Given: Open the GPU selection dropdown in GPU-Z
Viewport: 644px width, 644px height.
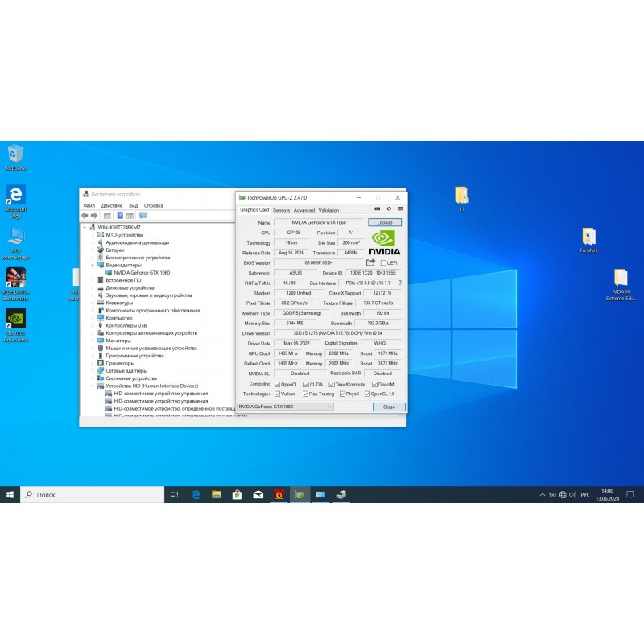Looking at the screenshot, I should pos(286,407).
